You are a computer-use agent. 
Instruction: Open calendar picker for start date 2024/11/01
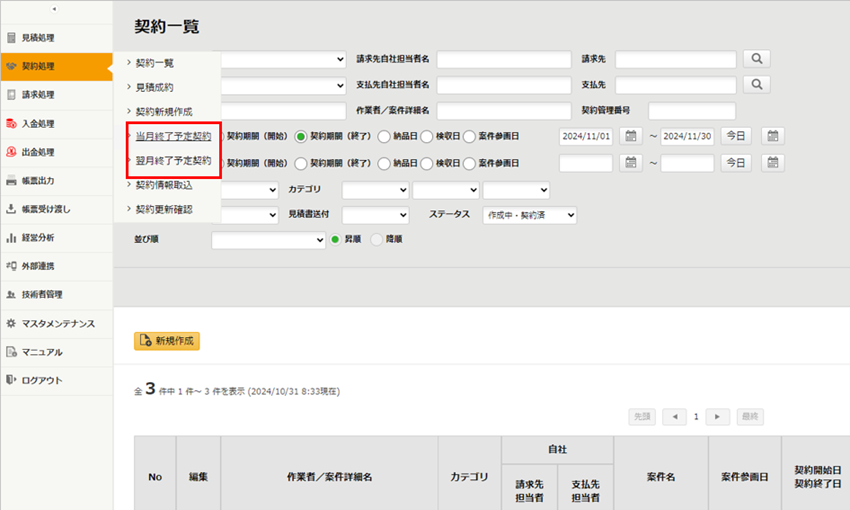pyautogui.click(x=631, y=136)
